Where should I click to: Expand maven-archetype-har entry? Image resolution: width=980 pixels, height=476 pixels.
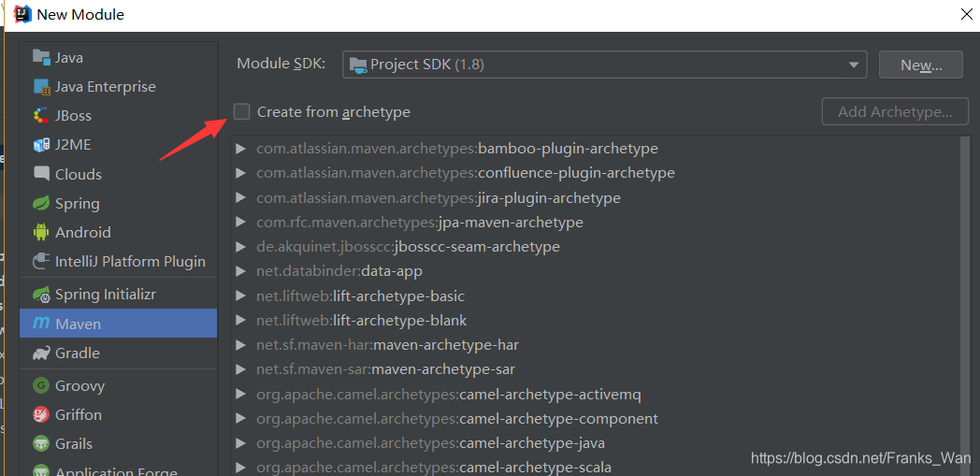pyautogui.click(x=240, y=345)
